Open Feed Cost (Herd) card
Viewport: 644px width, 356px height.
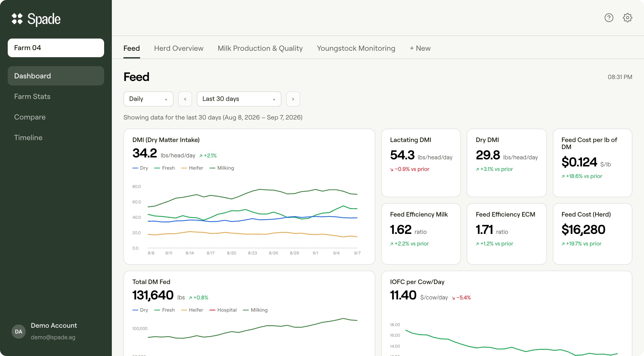(593, 234)
